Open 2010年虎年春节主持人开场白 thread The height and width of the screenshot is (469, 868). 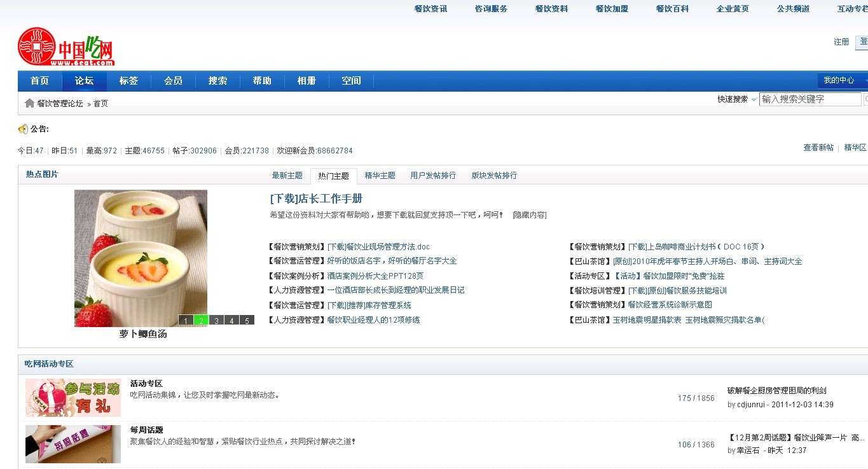pyautogui.click(x=707, y=262)
